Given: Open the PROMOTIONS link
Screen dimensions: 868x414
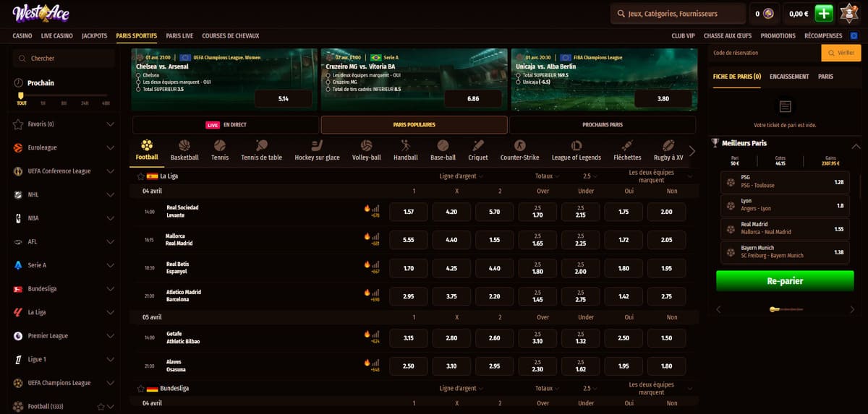Looking at the screenshot, I should point(778,35).
